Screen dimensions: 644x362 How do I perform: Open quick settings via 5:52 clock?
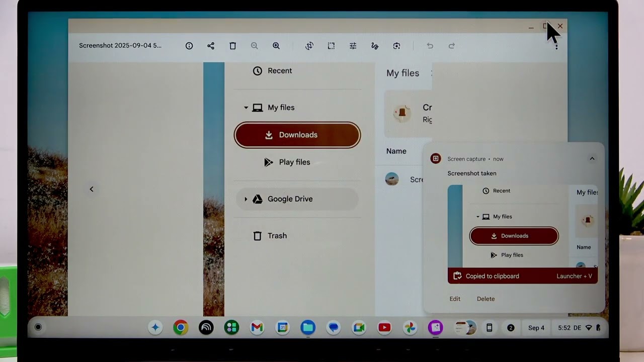(x=564, y=328)
